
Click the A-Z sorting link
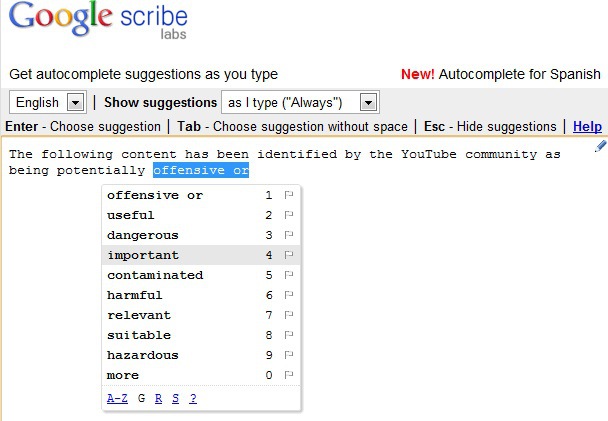(117, 398)
